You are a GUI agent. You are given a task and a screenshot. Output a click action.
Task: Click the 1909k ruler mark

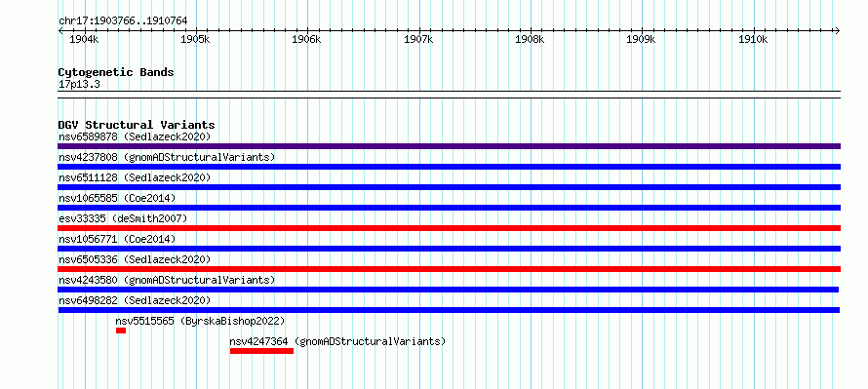click(641, 39)
